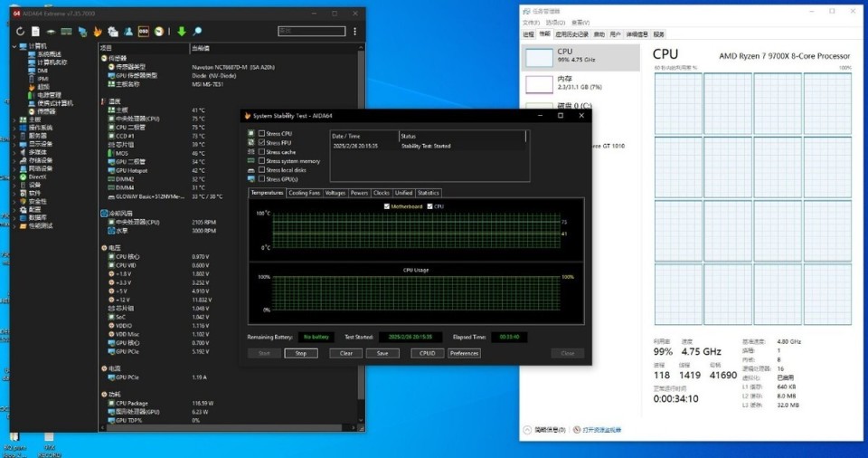Screen dimensions: 868x458
Task: Open the 进程 tab in Task Manager
Action: click(x=529, y=34)
